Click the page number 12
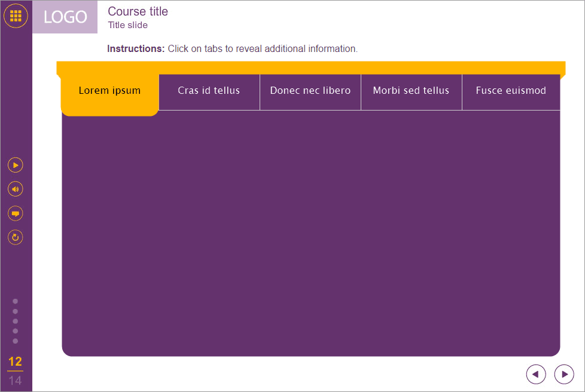 tap(16, 362)
